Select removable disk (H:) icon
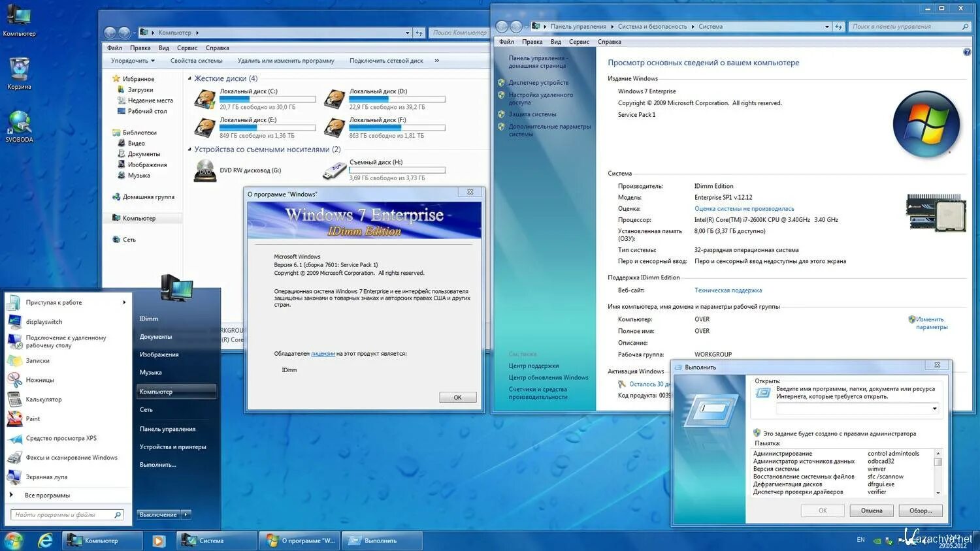980x551 pixels. [335, 170]
